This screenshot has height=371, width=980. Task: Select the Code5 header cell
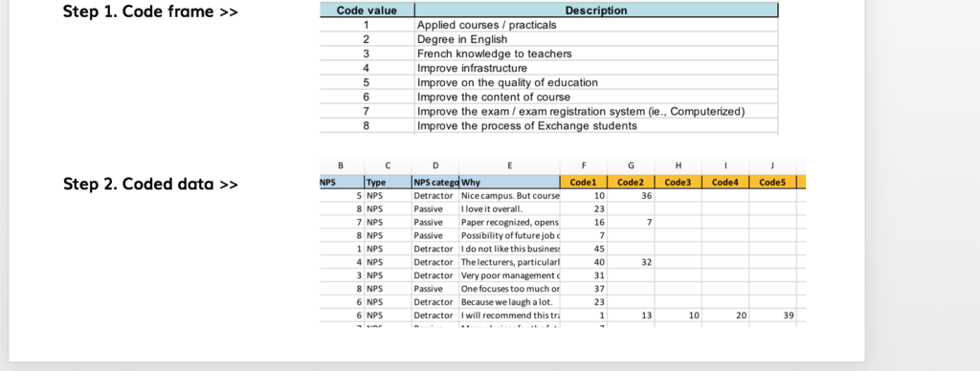tap(772, 183)
